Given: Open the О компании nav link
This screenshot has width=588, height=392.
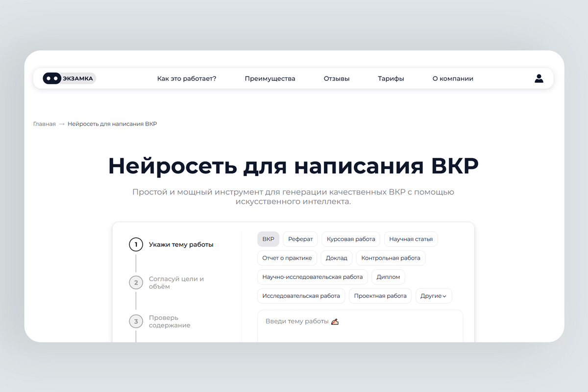Looking at the screenshot, I should tap(453, 78).
